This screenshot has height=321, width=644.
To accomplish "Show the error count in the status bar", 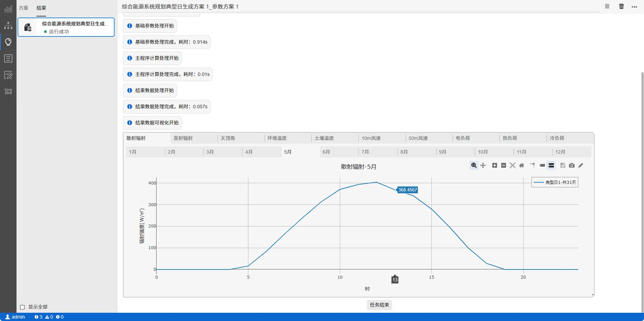I will (60, 317).
